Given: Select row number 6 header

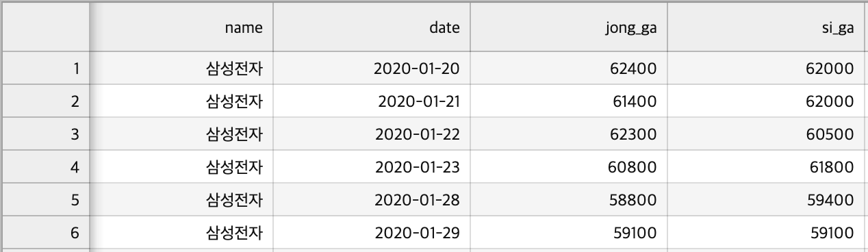Looking at the screenshot, I should (x=46, y=232).
